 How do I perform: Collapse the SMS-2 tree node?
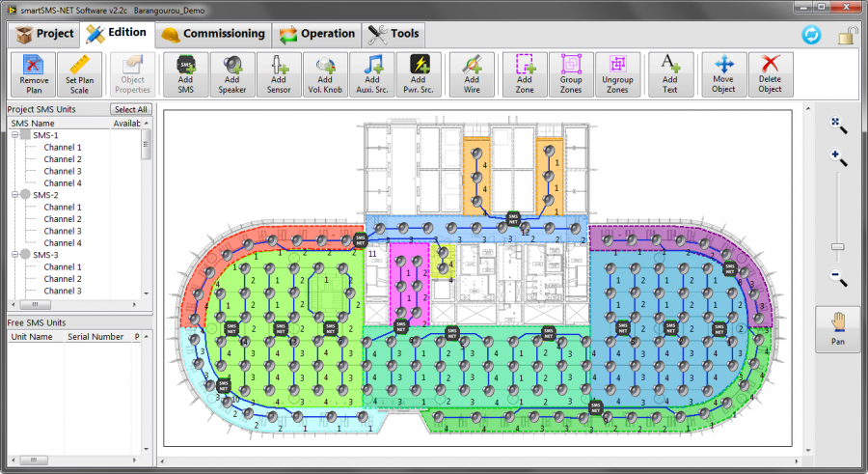click(x=14, y=195)
